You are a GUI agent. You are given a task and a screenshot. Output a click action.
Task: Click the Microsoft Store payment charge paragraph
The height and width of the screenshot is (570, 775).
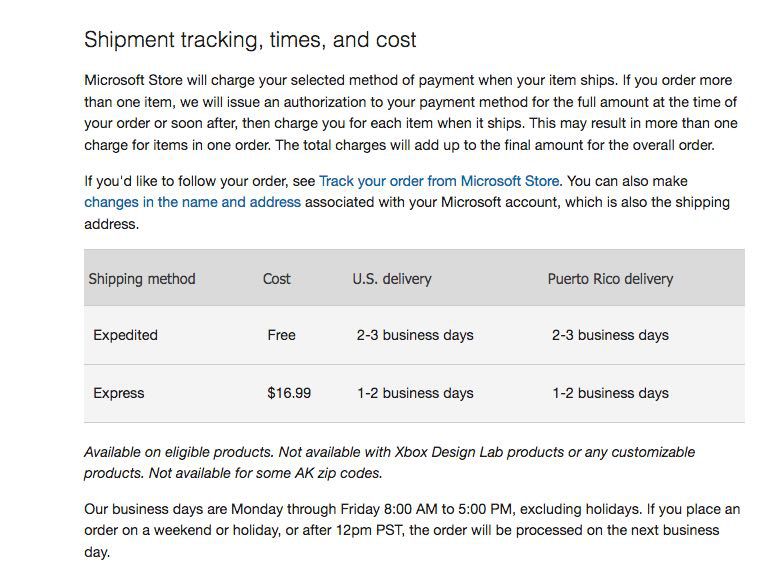click(x=411, y=113)
